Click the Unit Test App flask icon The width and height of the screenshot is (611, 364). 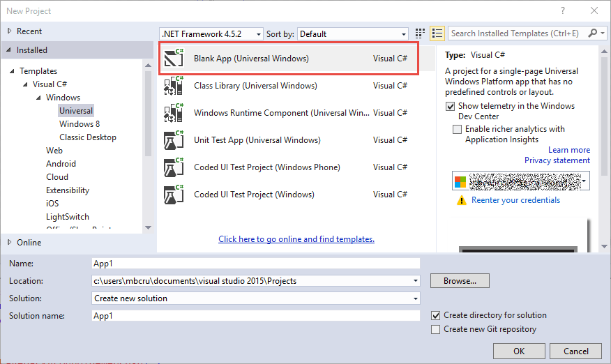174,140
